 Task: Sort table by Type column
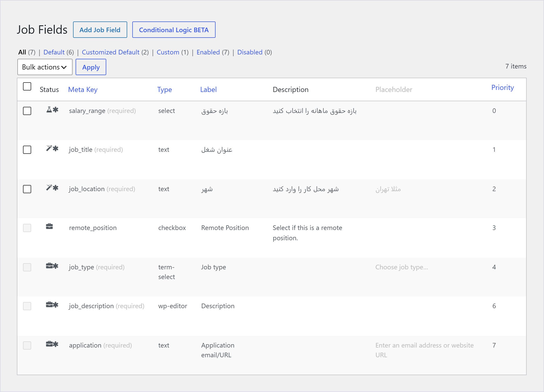pyautogui.click(x=164, y=89)
